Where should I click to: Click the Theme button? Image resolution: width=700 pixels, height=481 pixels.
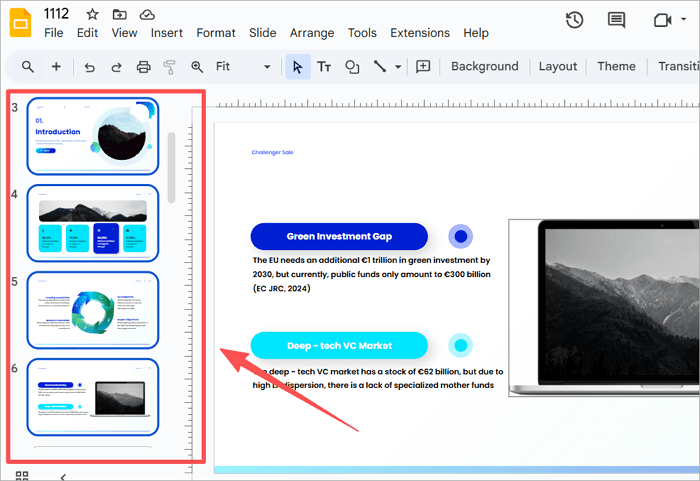point(616,67)
